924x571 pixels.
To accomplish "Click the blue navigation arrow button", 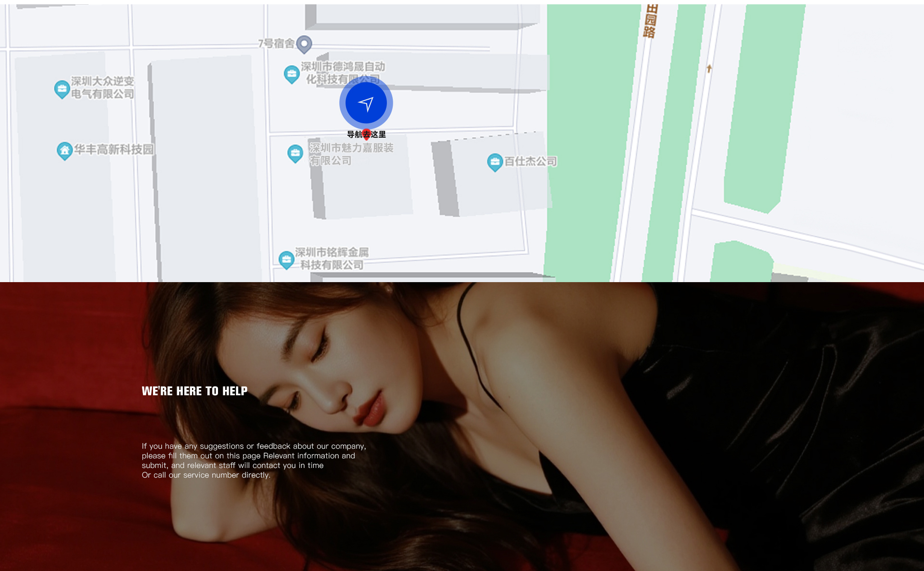I will [x=366, y=103].
